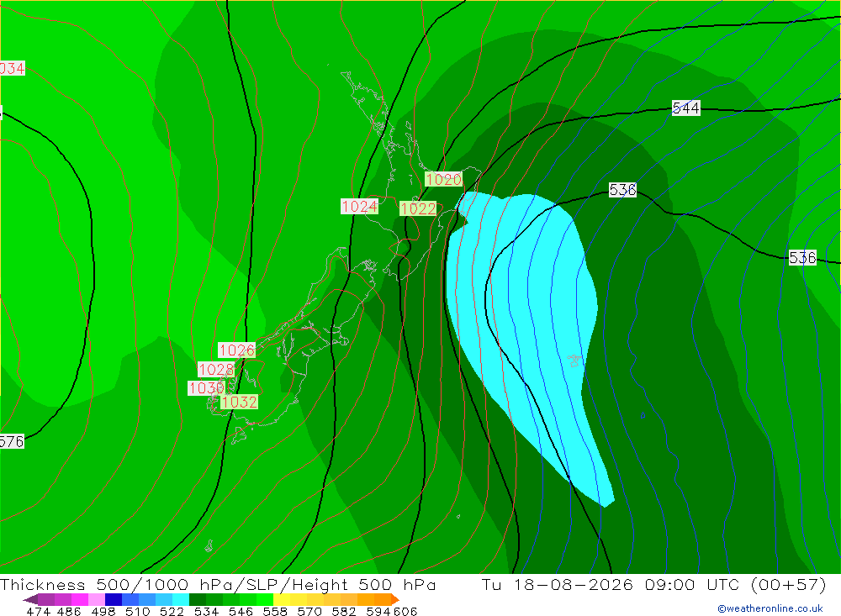Click the 1028 isobar label
Image resolution: width=841 pixels, height=616 pixels.
click(216, 370)
